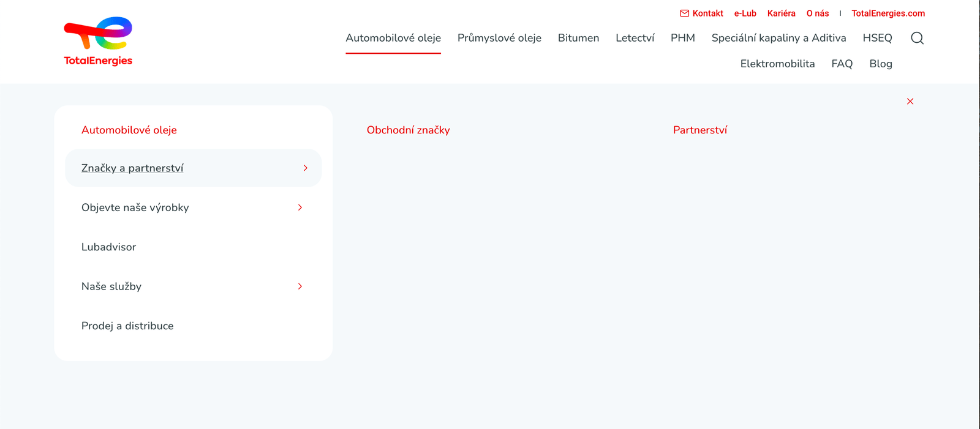Click the TotalEnergies logo
Image resolution: width=980 pixels, height=429 pixels.
click(x=98, y=42)
